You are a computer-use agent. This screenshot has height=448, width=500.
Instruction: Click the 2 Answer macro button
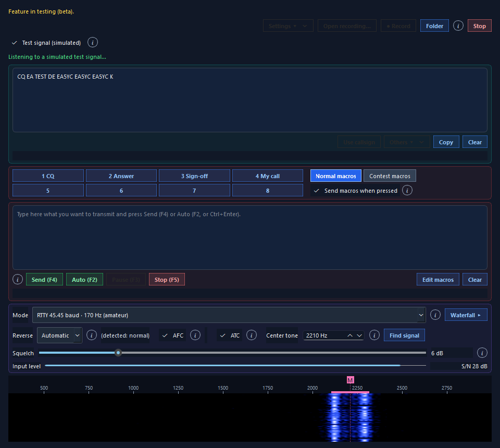(x=121, y=176)
